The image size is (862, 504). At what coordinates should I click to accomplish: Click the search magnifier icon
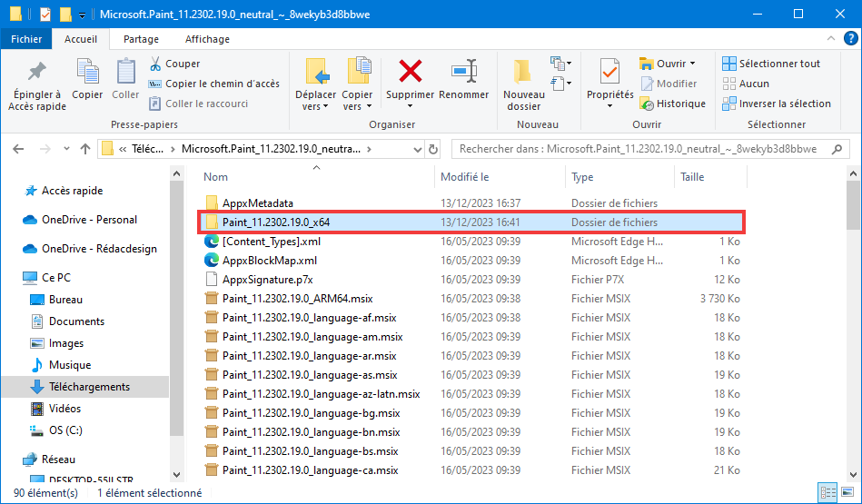pyautogui.click(x=837, y=149)
